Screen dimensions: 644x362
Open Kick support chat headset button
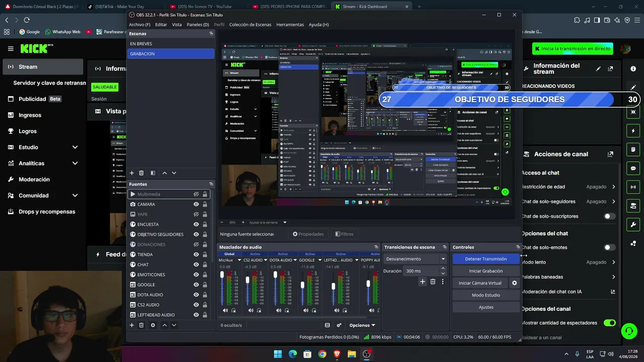tap(629, 331)
